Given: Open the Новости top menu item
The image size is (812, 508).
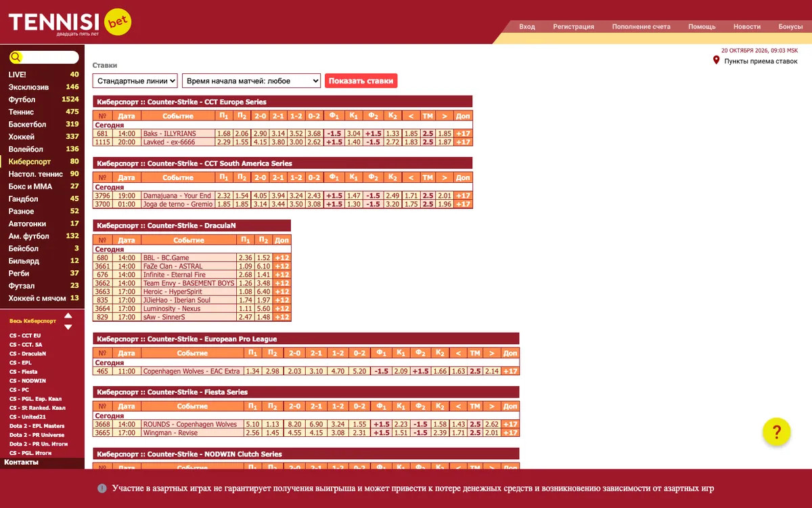Looking at the screenshot, I should 747,26.
